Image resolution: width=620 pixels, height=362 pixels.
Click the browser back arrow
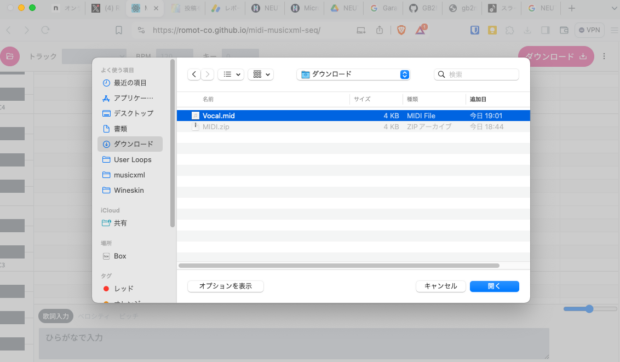(x=9, y=30)
